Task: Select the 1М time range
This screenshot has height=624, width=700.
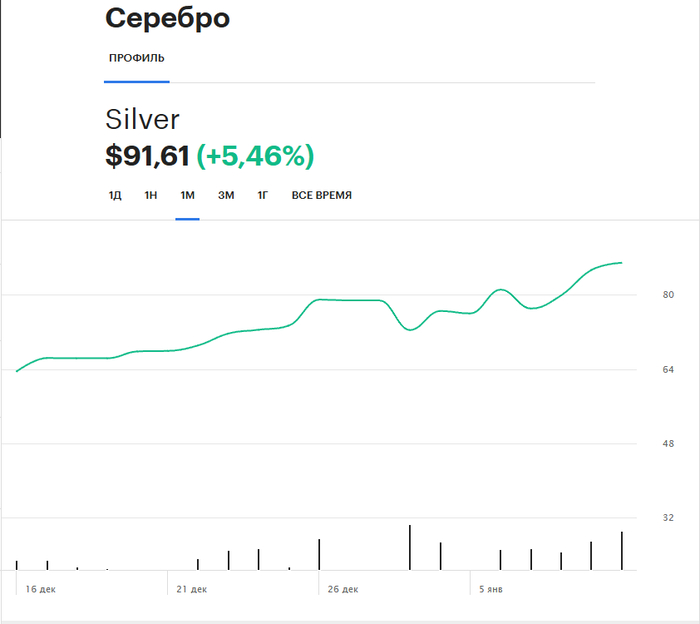Action: pyautogui.click(x=187, y=195)
